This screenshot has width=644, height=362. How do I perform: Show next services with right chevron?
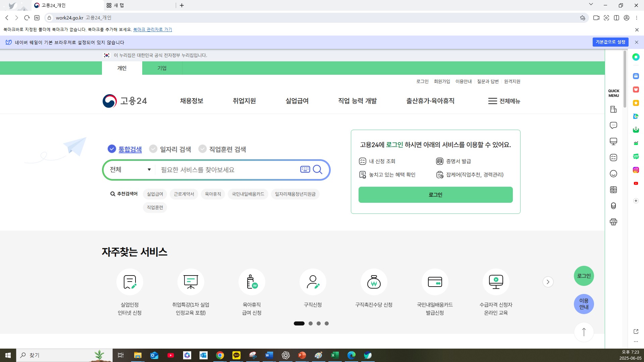point(548,282)
